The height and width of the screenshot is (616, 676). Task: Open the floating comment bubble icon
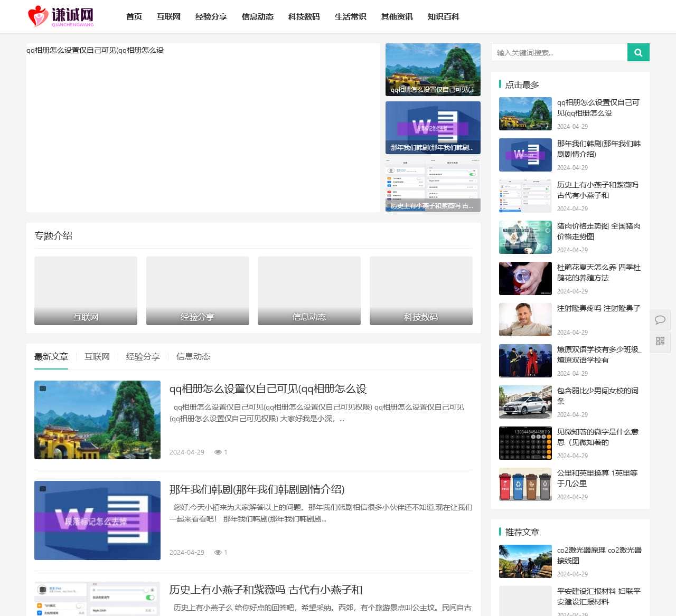tap(660, 320)
